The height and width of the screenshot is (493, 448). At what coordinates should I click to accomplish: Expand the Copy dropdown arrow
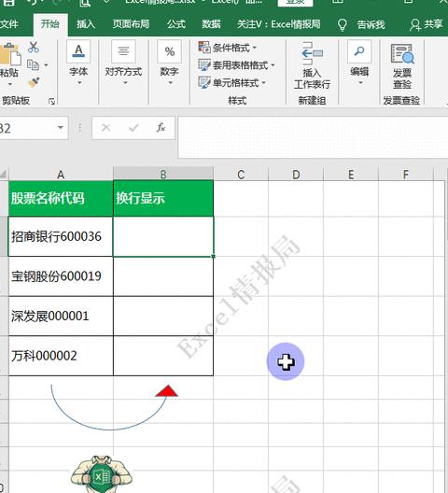coord(47,65)
